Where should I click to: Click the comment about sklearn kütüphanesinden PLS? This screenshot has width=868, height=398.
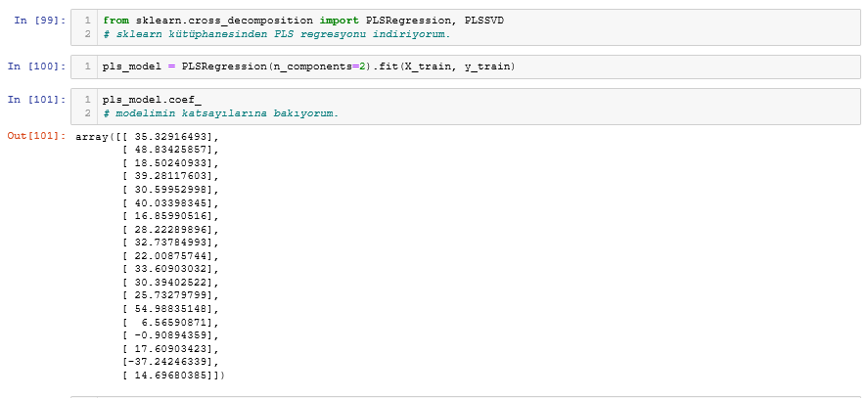[277, 34]
